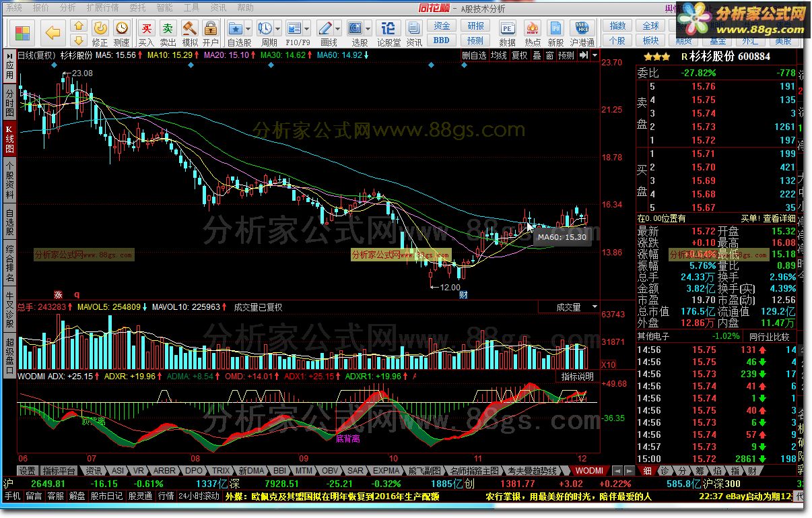Click the 测速 clock icon

121,28
